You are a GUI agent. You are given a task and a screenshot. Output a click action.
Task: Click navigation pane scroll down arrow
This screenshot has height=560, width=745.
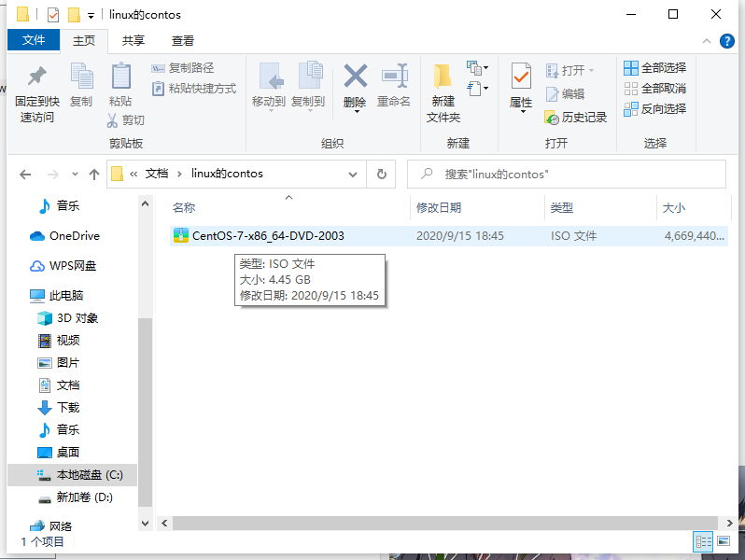click(x=146, y=523)
